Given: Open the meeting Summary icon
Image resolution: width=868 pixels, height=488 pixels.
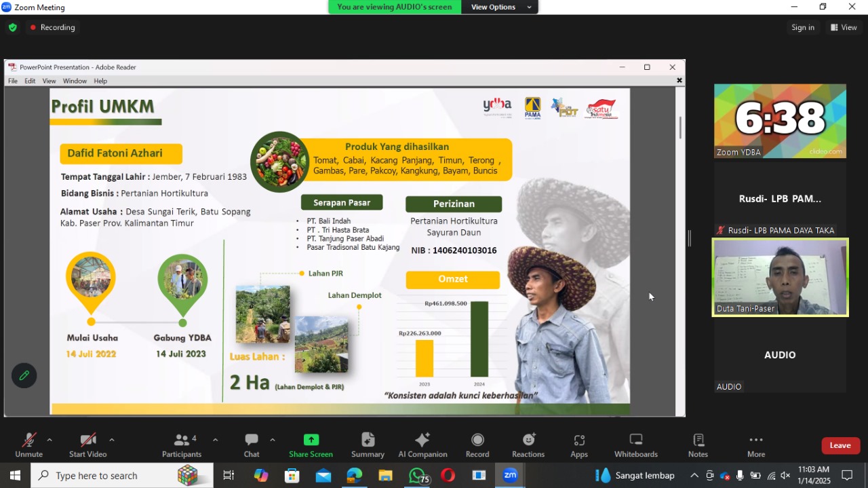Looking at the screenshot, I should tap(368, 440).
